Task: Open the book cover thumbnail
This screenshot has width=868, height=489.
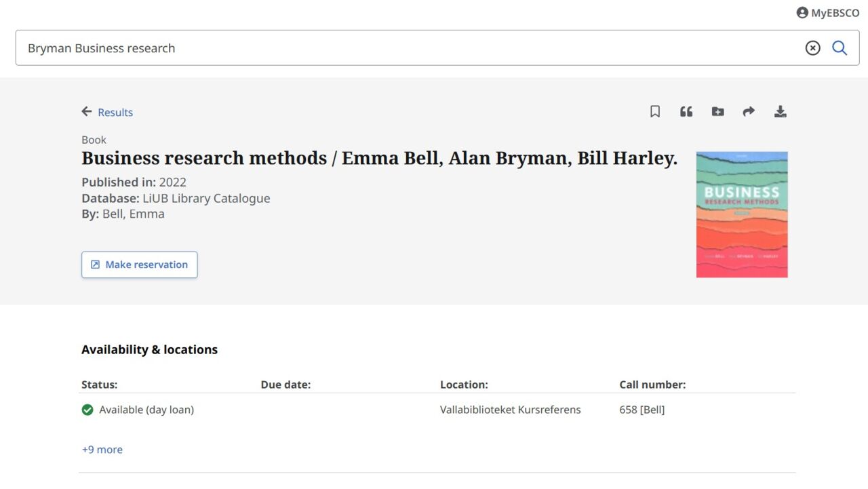Action: (x=742, y=214)
